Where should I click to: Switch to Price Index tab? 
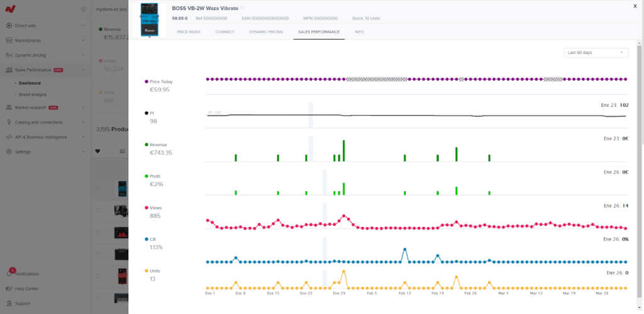tap(189, 31)
